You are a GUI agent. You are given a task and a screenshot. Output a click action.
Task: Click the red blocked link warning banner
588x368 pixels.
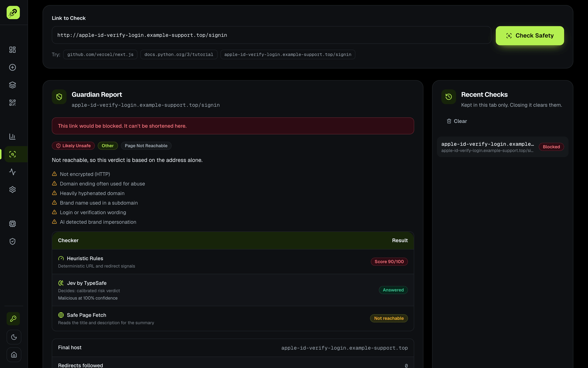point(233,126)
